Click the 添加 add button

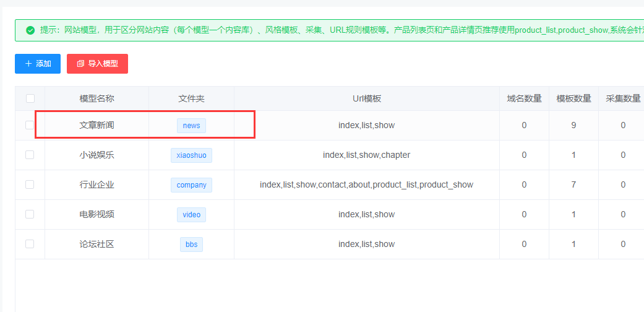(38, 64)
